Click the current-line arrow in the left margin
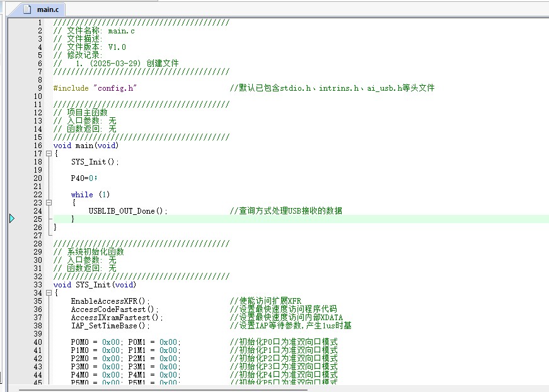 click(x=12, y=219)
